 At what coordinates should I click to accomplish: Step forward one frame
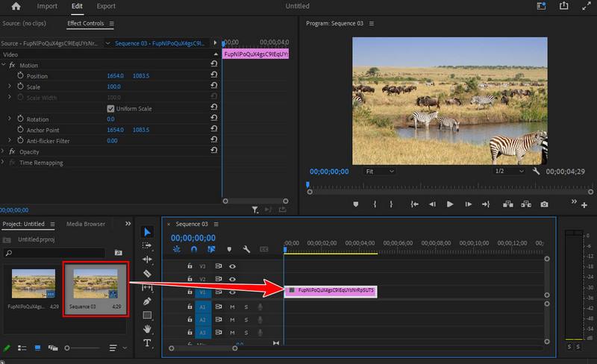point(469,204)
